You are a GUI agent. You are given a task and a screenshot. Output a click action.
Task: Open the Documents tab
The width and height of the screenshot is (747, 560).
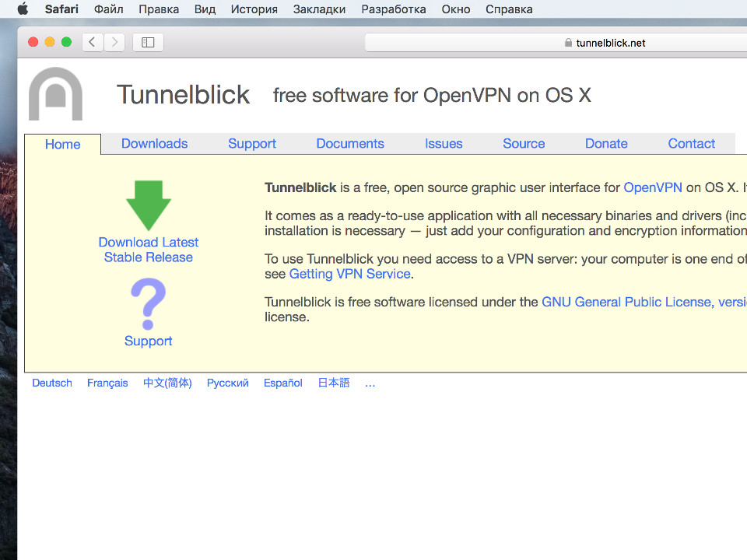[x=350, y=143]
